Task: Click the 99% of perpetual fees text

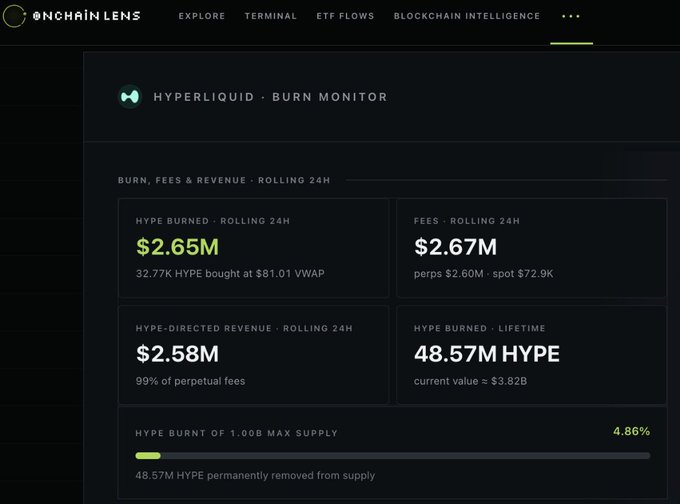Action: [x=190, y=381]
